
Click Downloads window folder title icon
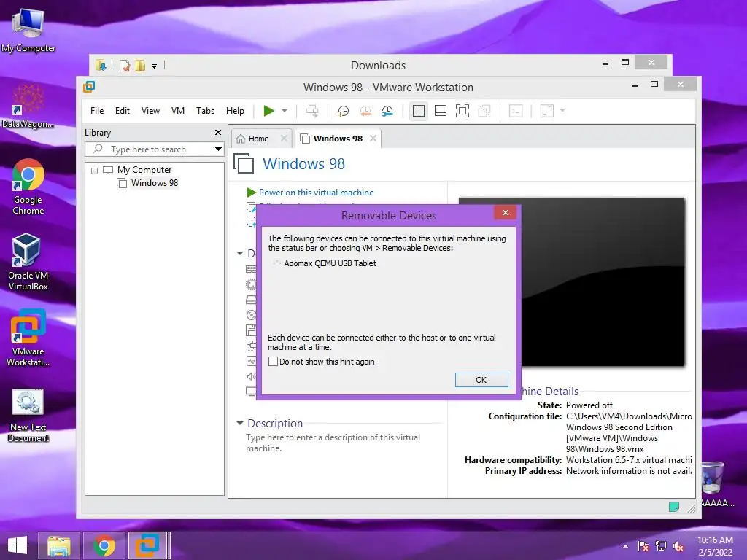(x=101, y=65)
